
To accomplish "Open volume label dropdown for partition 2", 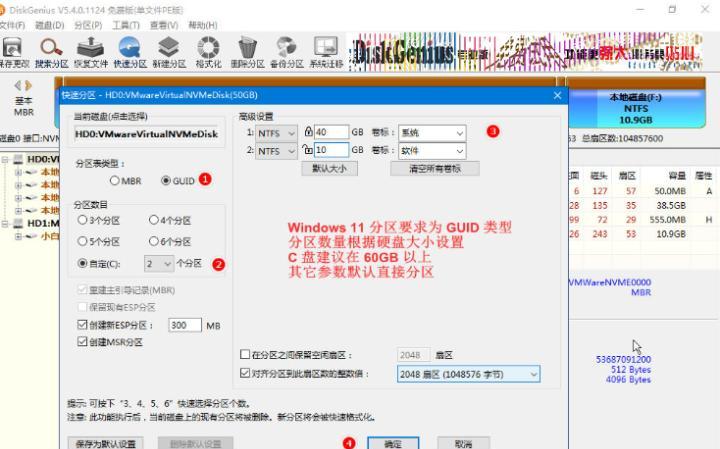I will (x=432, y=151).
